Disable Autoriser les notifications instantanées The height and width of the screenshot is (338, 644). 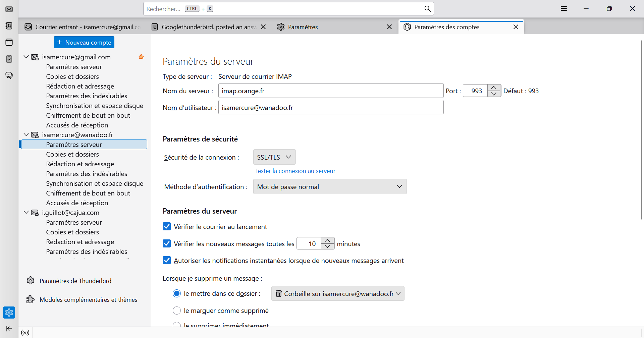click(167, 261)
